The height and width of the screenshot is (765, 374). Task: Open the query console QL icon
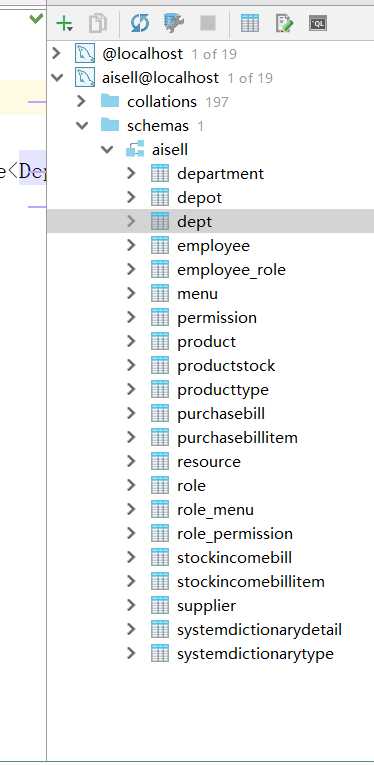(317, 23)
